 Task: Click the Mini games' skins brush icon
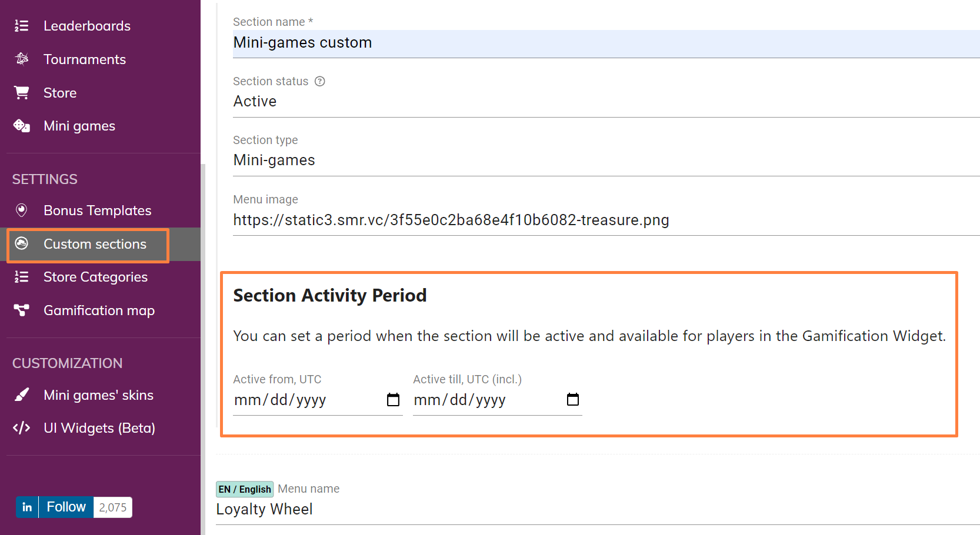pyautogui.click(x=22, y=394)
